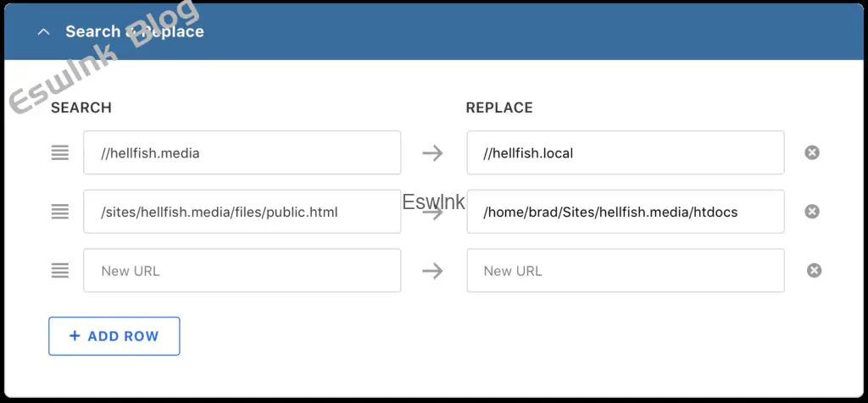The width and height of the screenshot is (868, 403).
Task: Collapse the Search & Replace panel chevron
Action: (42, 32)
